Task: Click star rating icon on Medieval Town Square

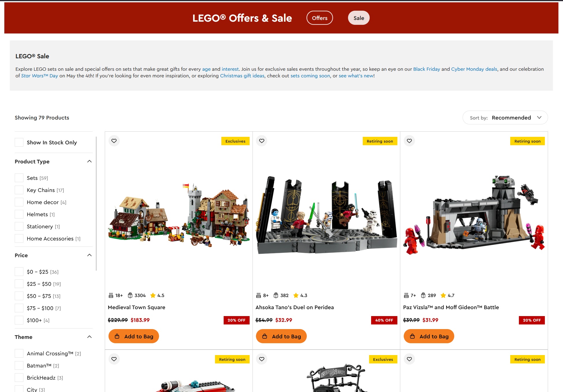Action: 153,295
